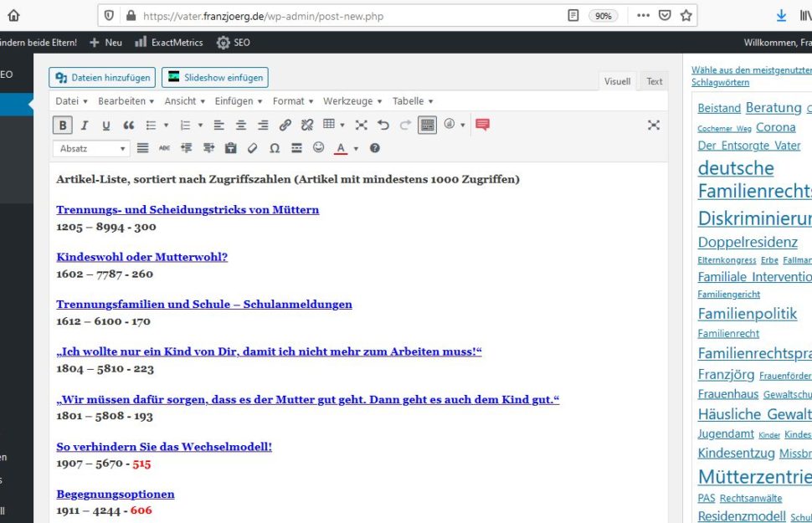
Task: Open the Absatz paragraph format dropdown
Action: pyautogui.click(x=90, y=149)
